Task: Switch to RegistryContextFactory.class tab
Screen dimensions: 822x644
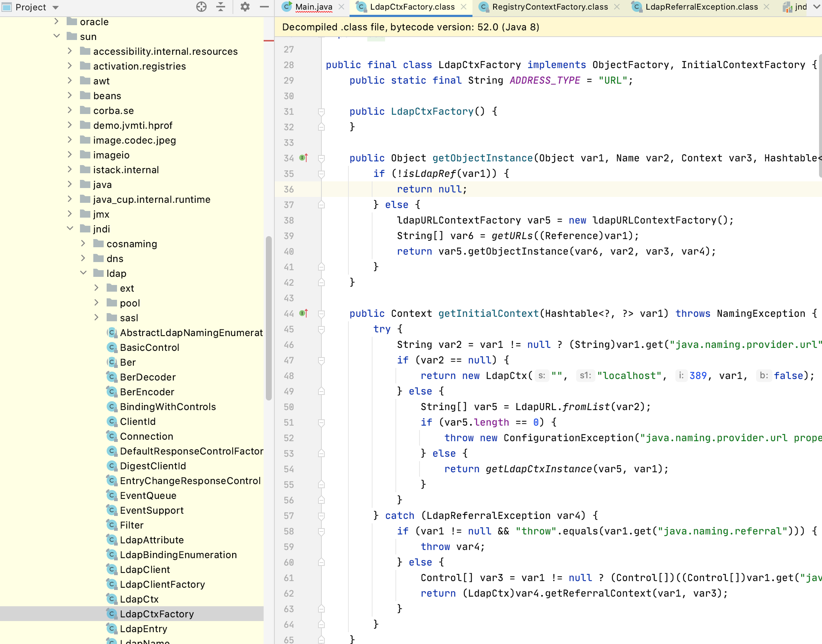Action: coord(549,7)
